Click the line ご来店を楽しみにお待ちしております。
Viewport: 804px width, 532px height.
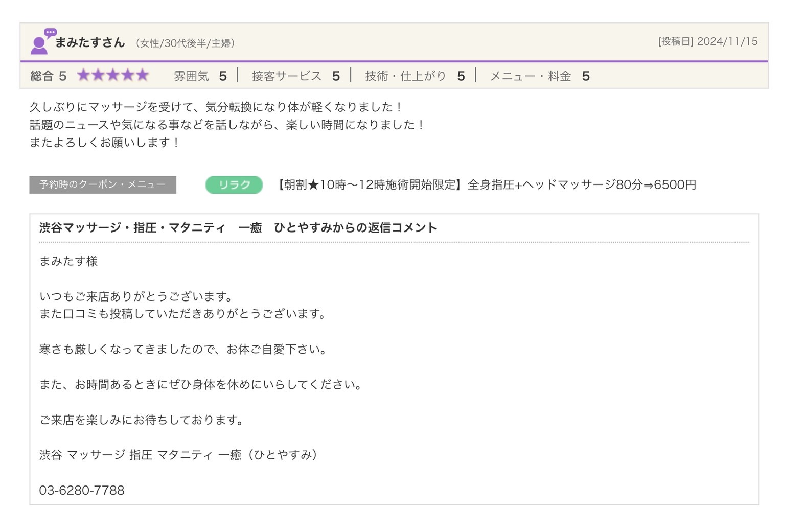pyautogui.click(x=143, y=420)
